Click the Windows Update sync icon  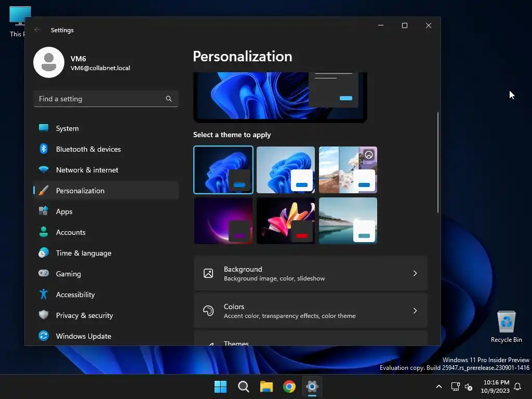pos(44,336)
